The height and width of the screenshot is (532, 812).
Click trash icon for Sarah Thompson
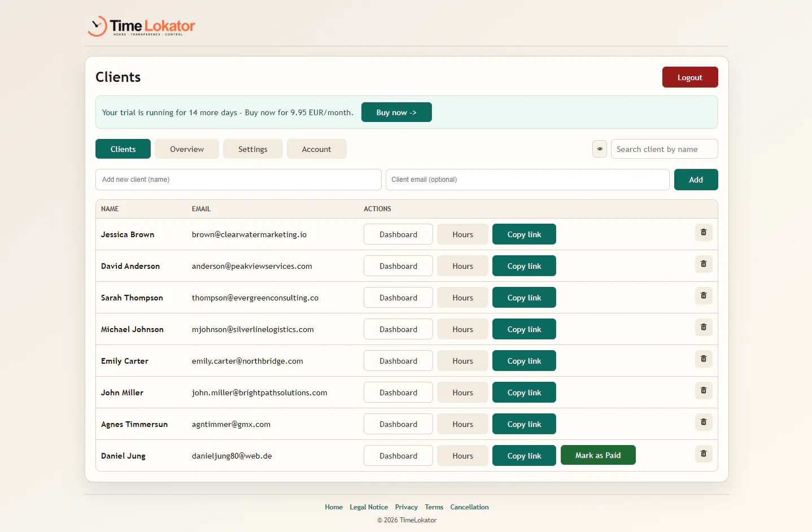704,295
